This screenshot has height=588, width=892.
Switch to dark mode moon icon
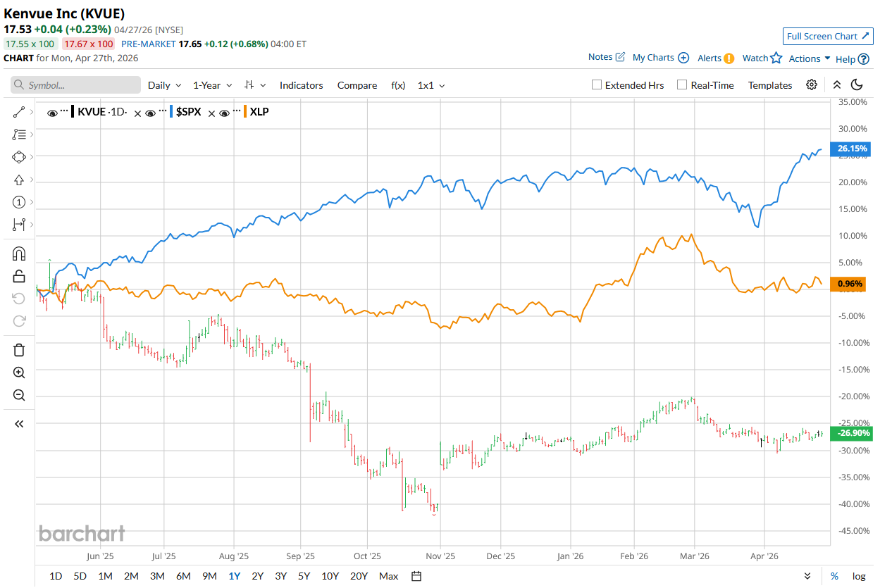[857, 85]
